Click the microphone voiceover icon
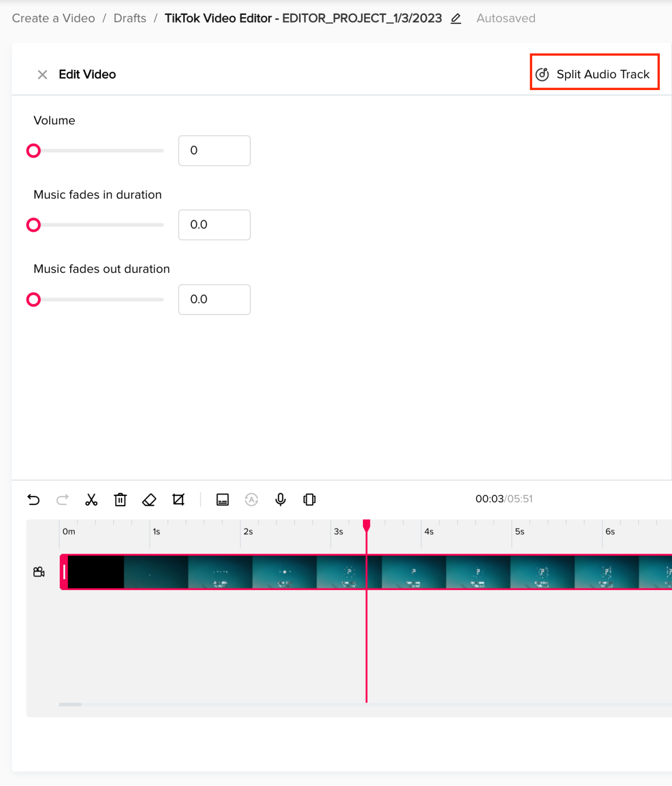 (280, 499)
